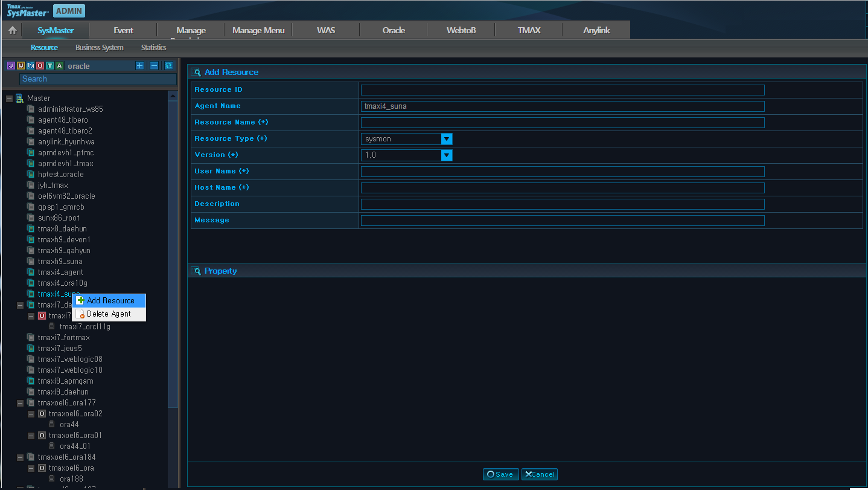Toggle the green A filter icon
Viewport: 868px width, 490px height.
(x=59, y=66)
